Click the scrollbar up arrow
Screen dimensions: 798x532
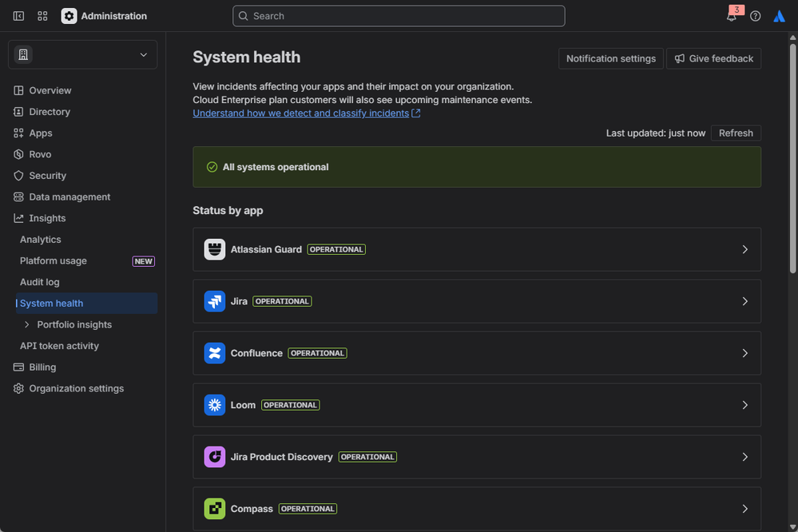792,38
